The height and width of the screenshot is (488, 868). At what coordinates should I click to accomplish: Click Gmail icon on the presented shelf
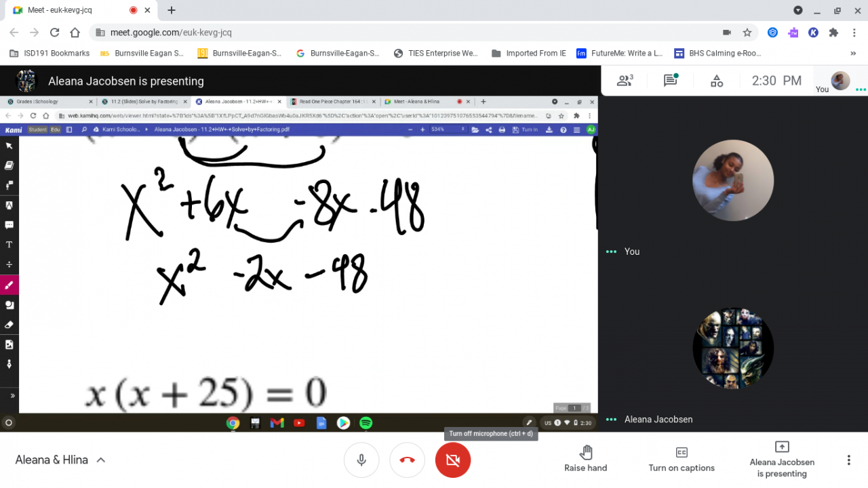[277, 423]
